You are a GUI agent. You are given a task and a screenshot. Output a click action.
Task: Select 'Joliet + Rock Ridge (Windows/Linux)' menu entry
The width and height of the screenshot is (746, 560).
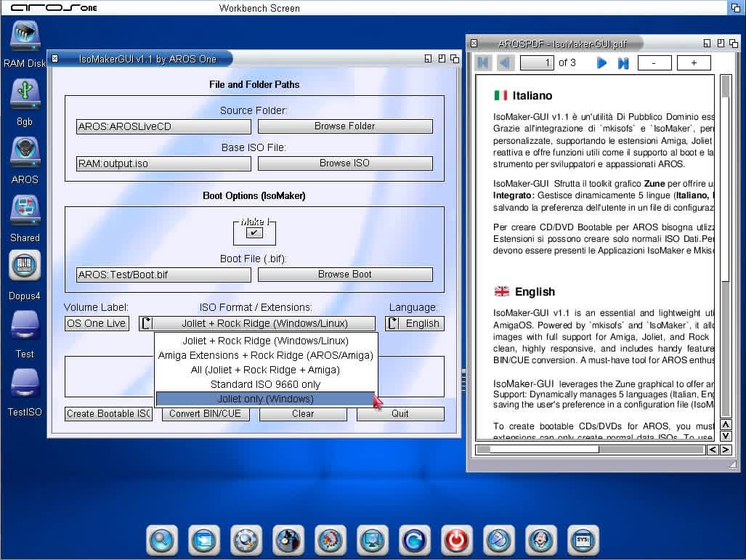click(265, 341)
